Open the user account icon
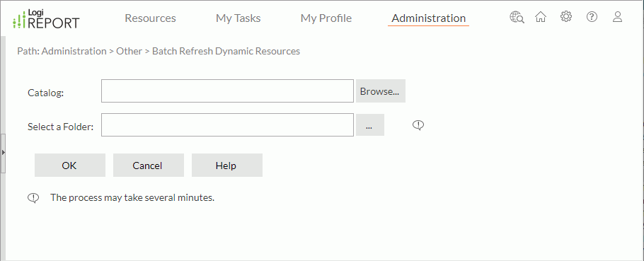The height and width of the screenshot is (261, 644). 617,17
